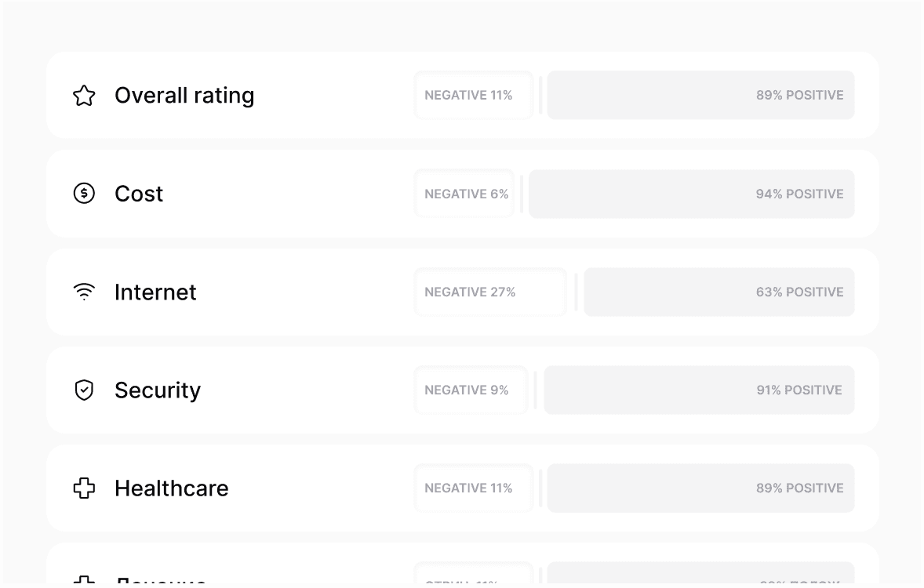Open the Internet category label

point(155,292)
